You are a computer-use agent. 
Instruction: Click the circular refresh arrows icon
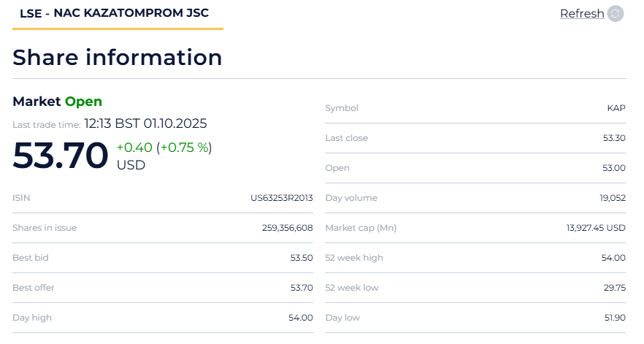[x=616, y=14]
